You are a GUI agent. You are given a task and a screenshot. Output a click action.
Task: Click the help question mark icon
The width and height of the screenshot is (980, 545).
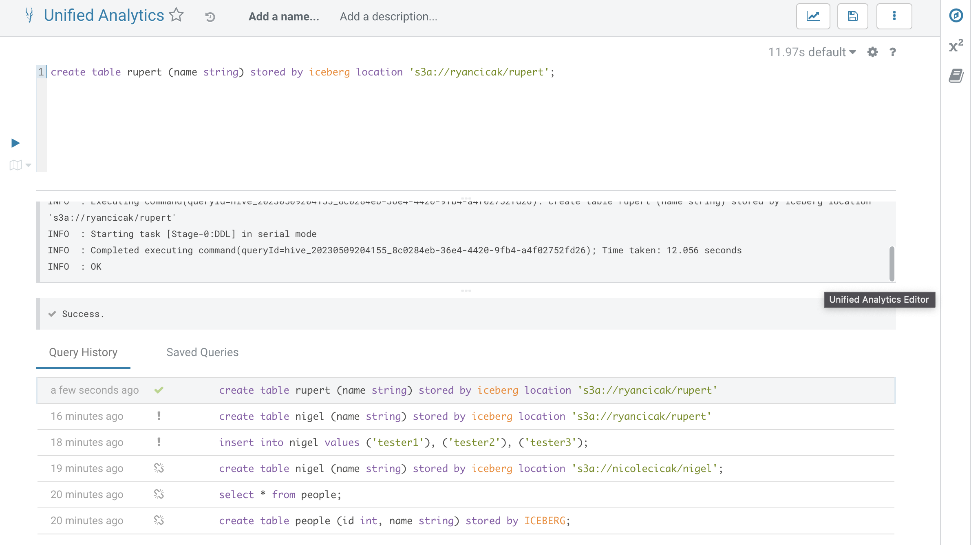pyautogui.click(x=893, y=52)
